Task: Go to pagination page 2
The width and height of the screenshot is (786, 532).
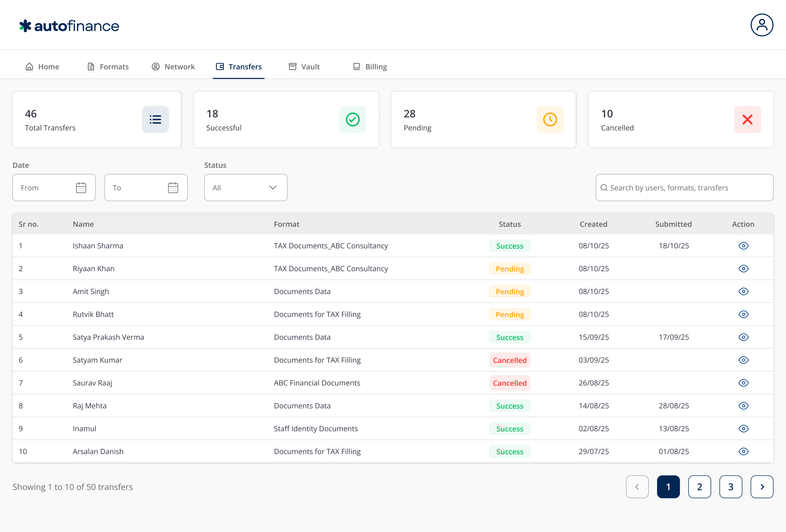Action: click(699, 487)
